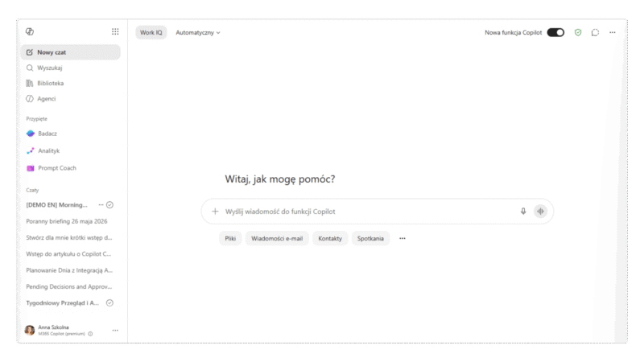
Task: Click the dashed chat bubble temporary chat icon
Action: (595, 32)
